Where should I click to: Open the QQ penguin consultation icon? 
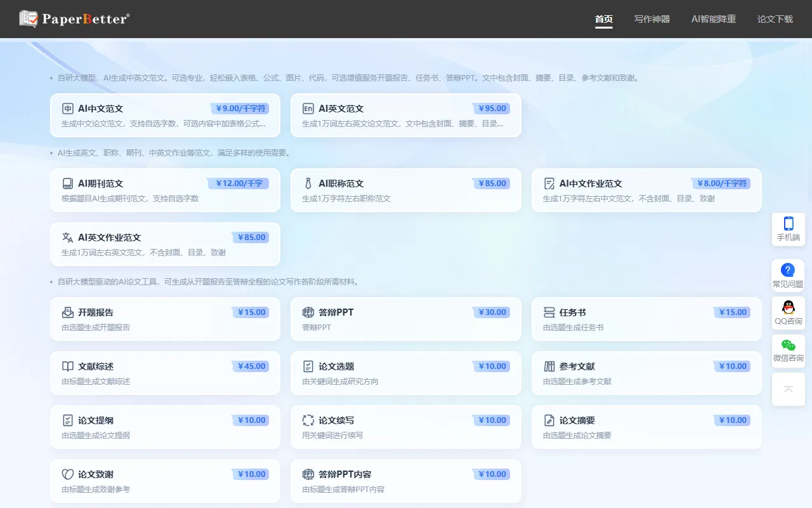coord(788,311)
